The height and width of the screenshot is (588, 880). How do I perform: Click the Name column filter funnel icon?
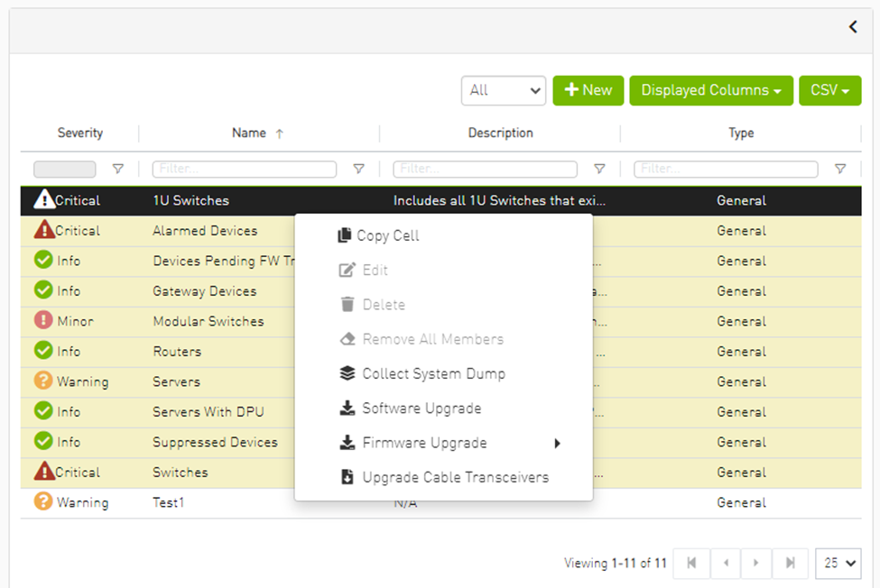coord(358,169)
